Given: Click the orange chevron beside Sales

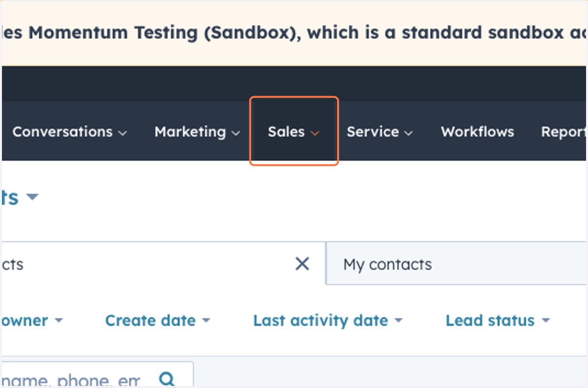Looking at the screenshot, I should click(x=315, y=133).
